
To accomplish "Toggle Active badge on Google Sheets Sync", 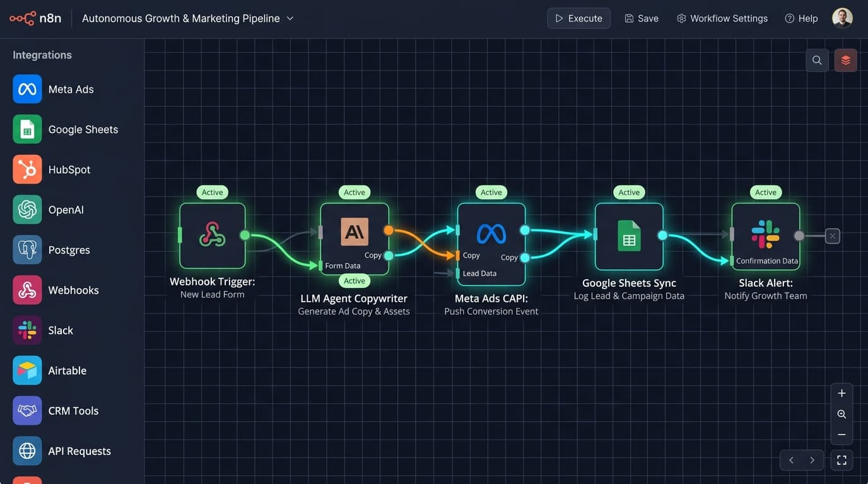I will pyautogui.click(x=629, y=192).
